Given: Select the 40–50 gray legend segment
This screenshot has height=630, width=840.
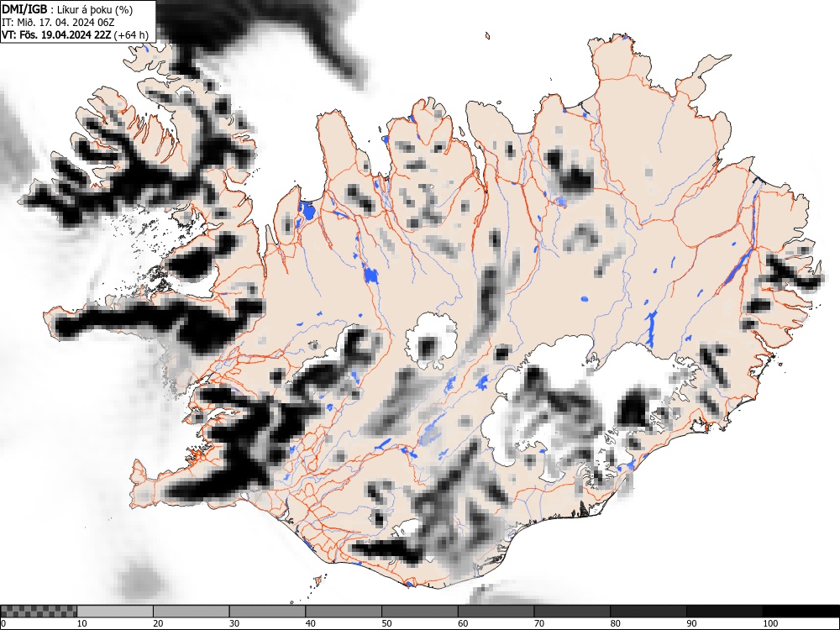Looking at the screenshot, I should (344, 612).
